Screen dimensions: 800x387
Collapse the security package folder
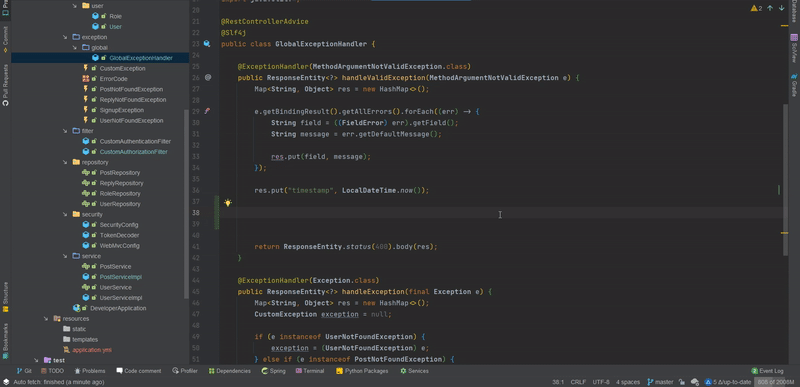(x=65, y=214)
